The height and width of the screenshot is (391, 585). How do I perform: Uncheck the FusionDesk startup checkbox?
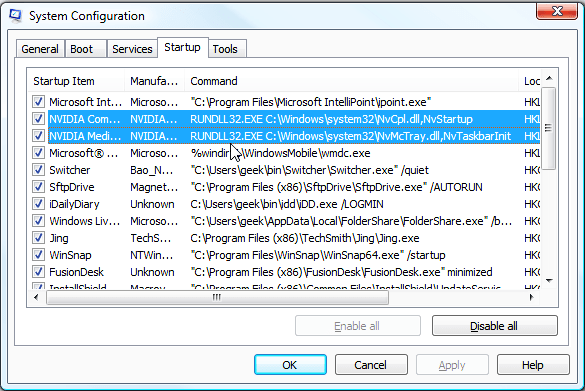click(x=38, y=272)
